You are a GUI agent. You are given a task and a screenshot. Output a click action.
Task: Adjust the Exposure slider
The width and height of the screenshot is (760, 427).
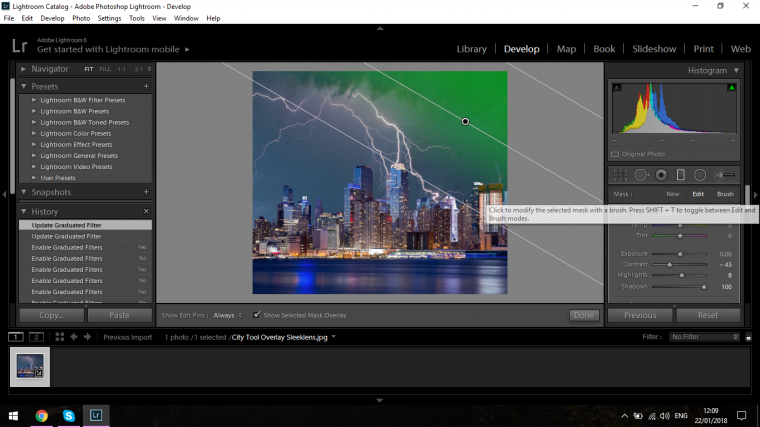click(x=680, y=253)
